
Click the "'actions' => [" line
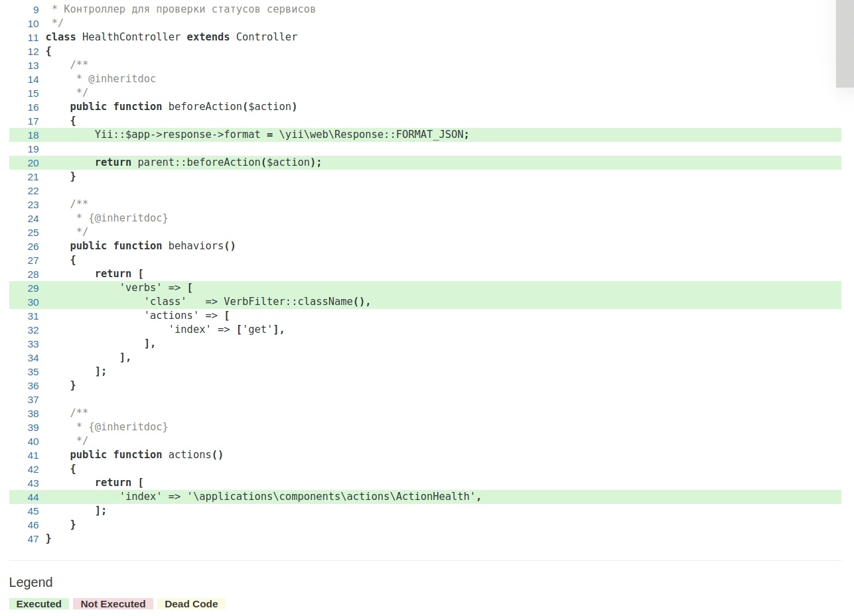click(x=187, y=316)
